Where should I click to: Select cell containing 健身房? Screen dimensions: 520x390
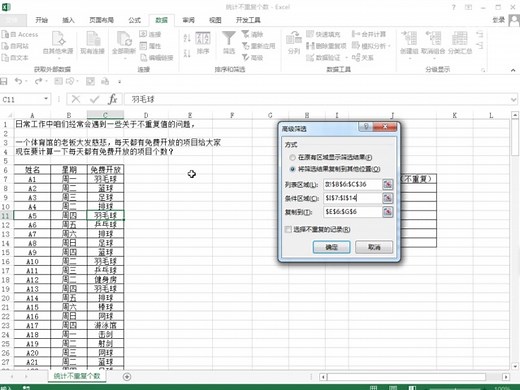coord(105,279)
